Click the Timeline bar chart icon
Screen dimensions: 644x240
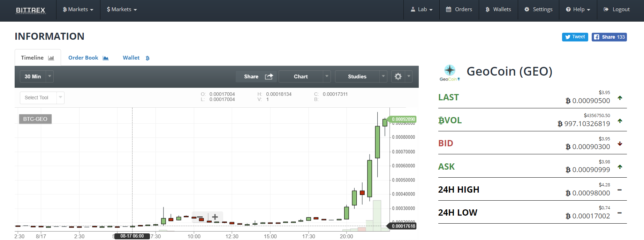pos(51,58)
